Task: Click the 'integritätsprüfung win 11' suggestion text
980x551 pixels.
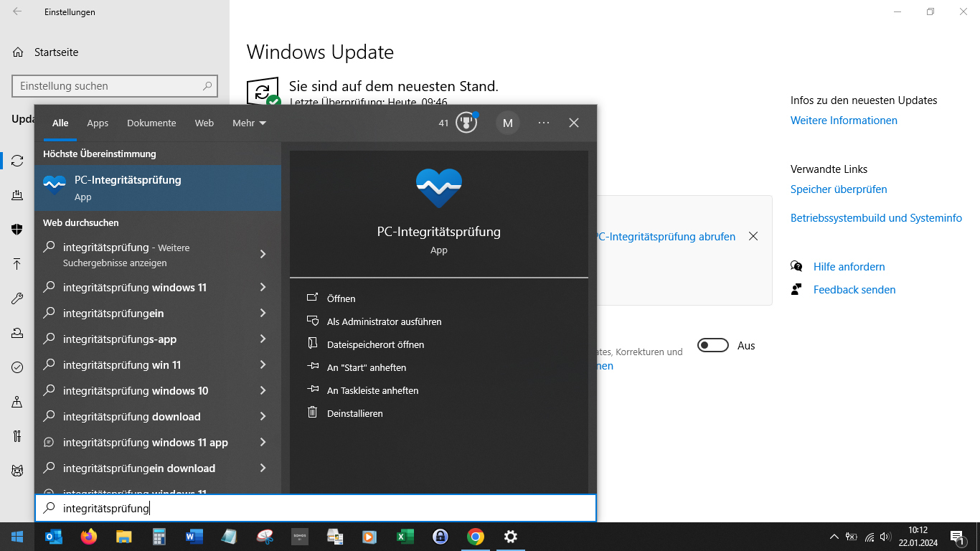Action: [122, 364]
